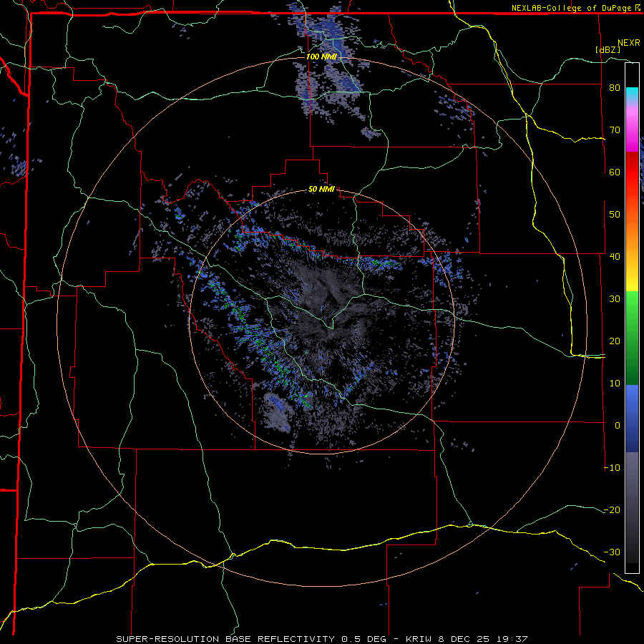Click the cyan top band of the color bar
This screenshot has width=644, height=644.
tap(632, 94)
